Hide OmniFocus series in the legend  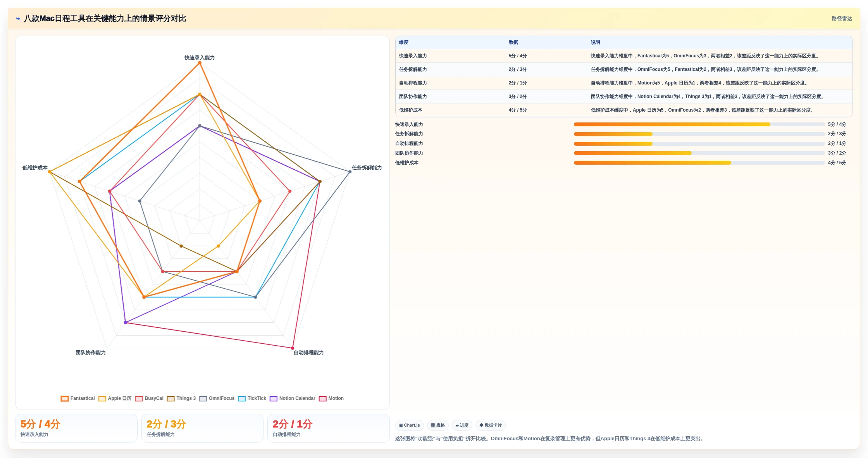coord(217,398)
